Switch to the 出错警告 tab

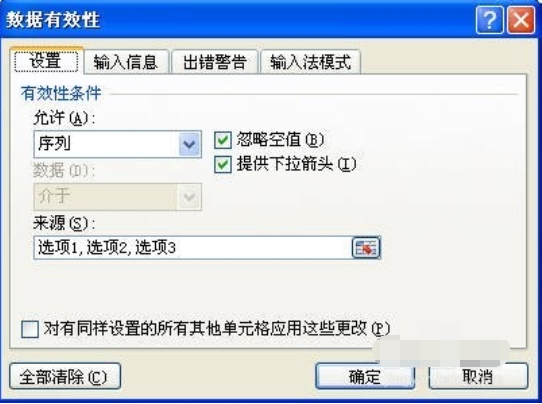click(x=215, y=62)
